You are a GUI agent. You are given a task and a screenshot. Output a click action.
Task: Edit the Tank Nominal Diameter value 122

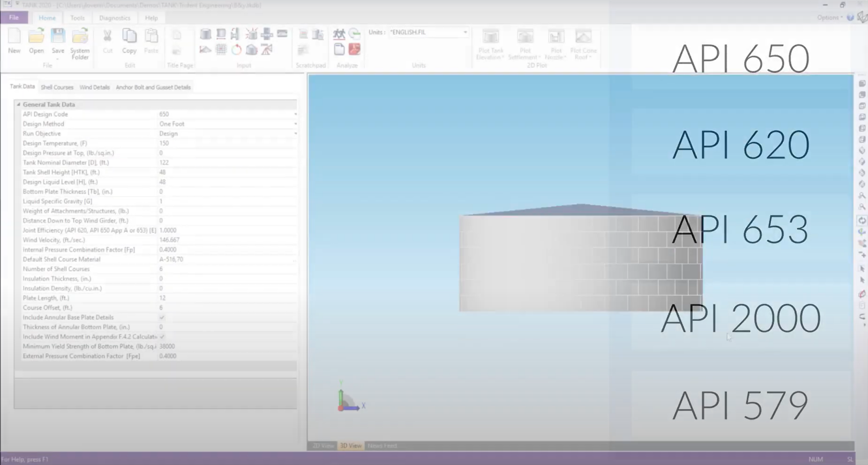(226, 163)
